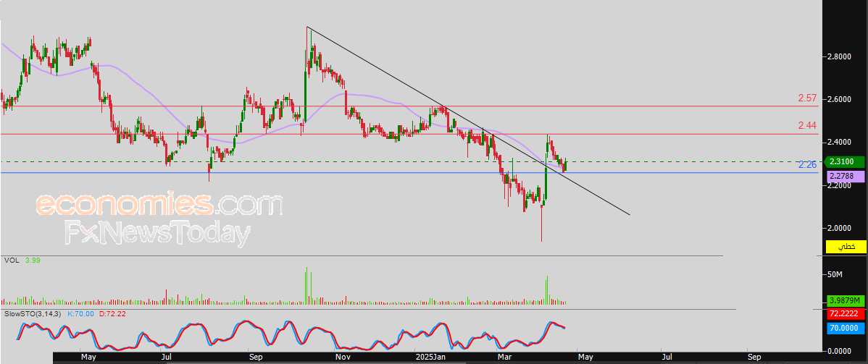Select the red 72.2222 stochastic tag

coord(846,313)
